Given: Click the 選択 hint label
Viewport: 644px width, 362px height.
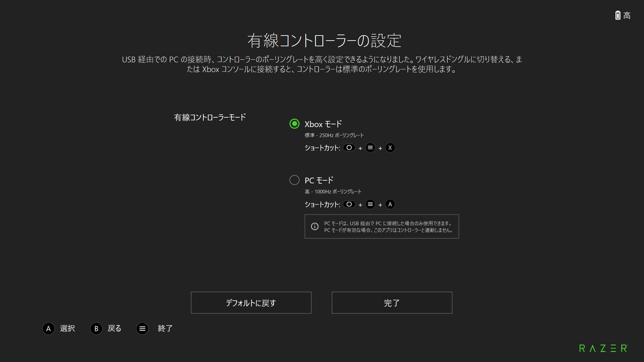Looking at the screenshot, I should 67,328.
